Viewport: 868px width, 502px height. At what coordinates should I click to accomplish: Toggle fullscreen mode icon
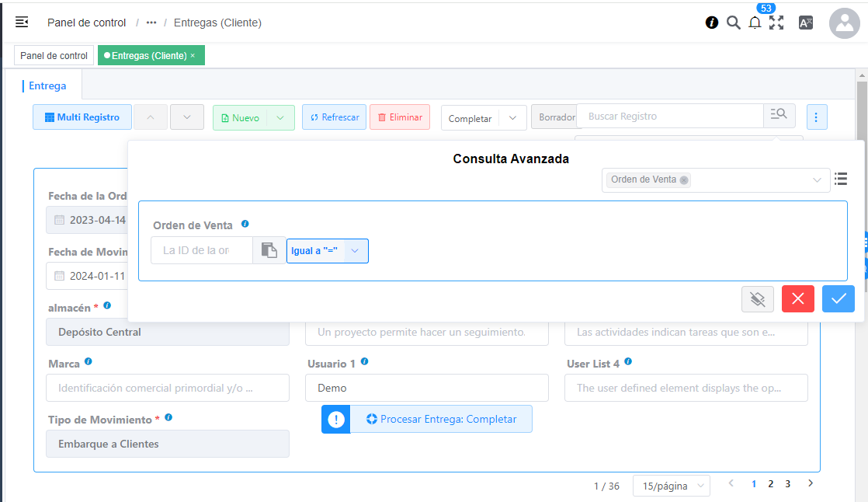[x=776, y=23]
